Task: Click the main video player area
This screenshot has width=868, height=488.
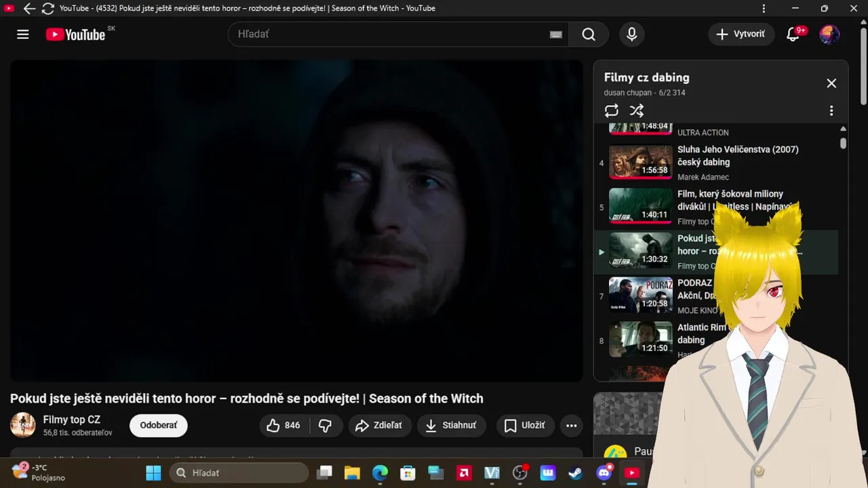Action: [x=296, y=220]
